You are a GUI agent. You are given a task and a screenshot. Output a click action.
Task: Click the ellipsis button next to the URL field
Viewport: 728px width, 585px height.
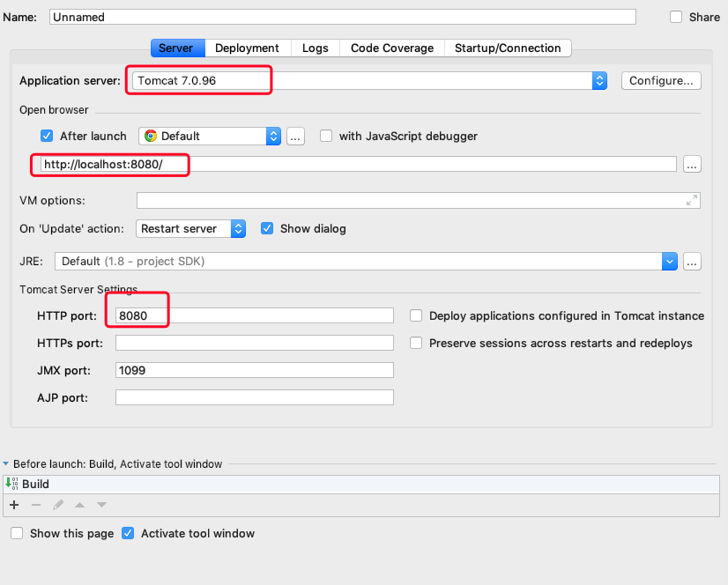click(x=692, y=164)
